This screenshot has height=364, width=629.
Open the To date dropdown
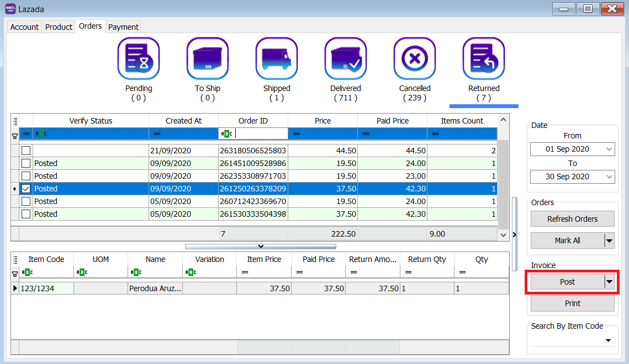click(x=609, y=177)
